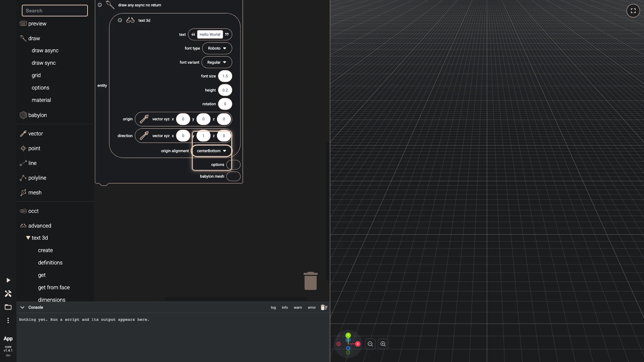Click the workspace horizontal scrollbar
The image size is (644, 362).
click(235, 299)
